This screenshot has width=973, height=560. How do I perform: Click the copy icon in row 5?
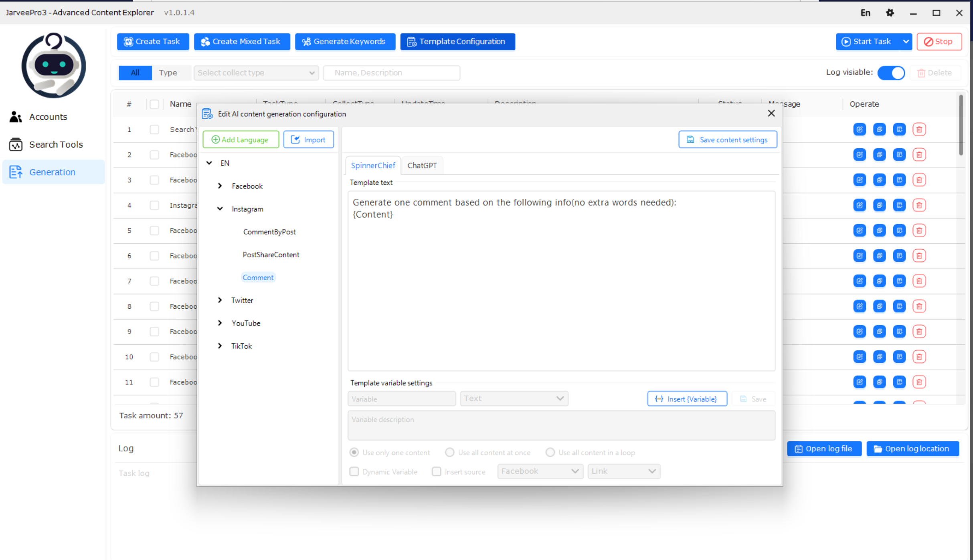click(879, 230)
